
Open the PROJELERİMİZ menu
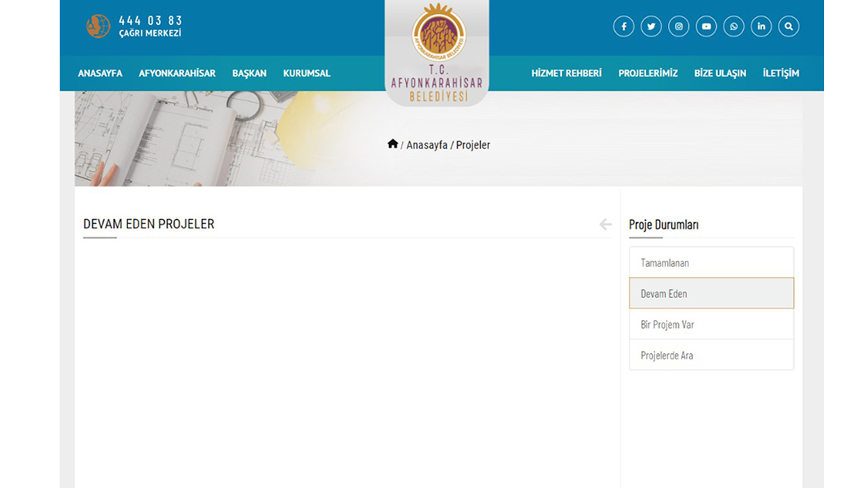coord(648,73)
